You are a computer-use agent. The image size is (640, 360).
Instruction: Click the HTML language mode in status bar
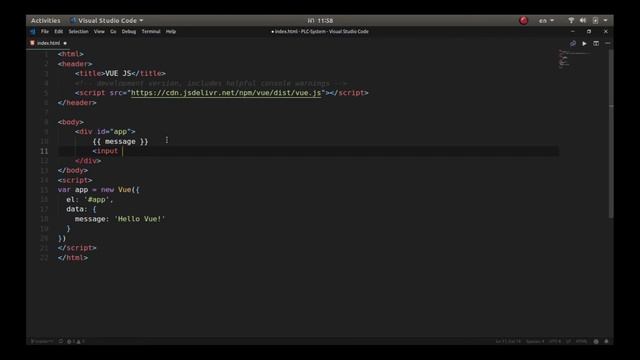(x=581, y=341)
